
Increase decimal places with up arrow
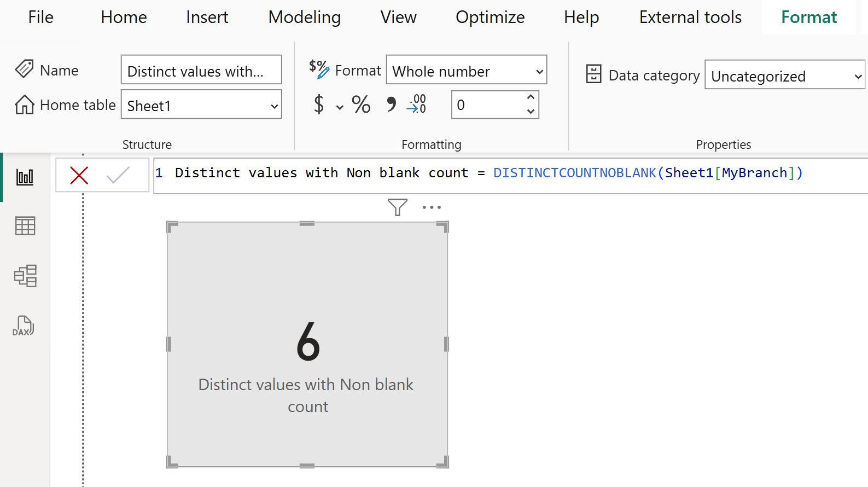530,97
